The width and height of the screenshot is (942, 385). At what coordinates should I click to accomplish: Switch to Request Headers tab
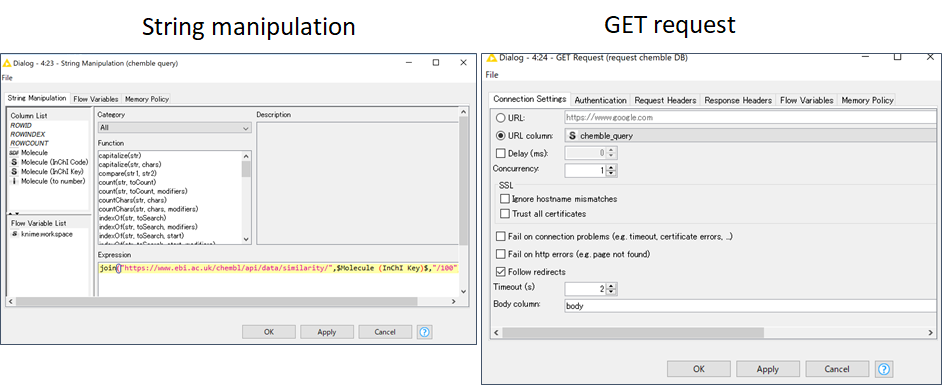665,100
